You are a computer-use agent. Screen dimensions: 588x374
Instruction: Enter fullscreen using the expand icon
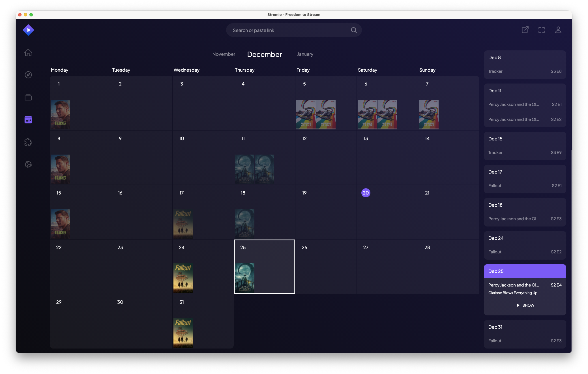click(541, 30)
